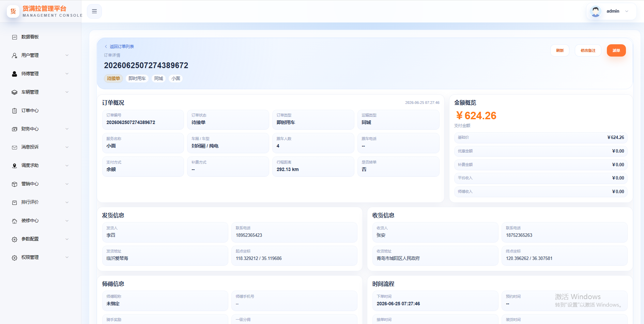Click the 用户管理 person icon
The height and width of the screenshot is (324, 644).
coord(14,56)
